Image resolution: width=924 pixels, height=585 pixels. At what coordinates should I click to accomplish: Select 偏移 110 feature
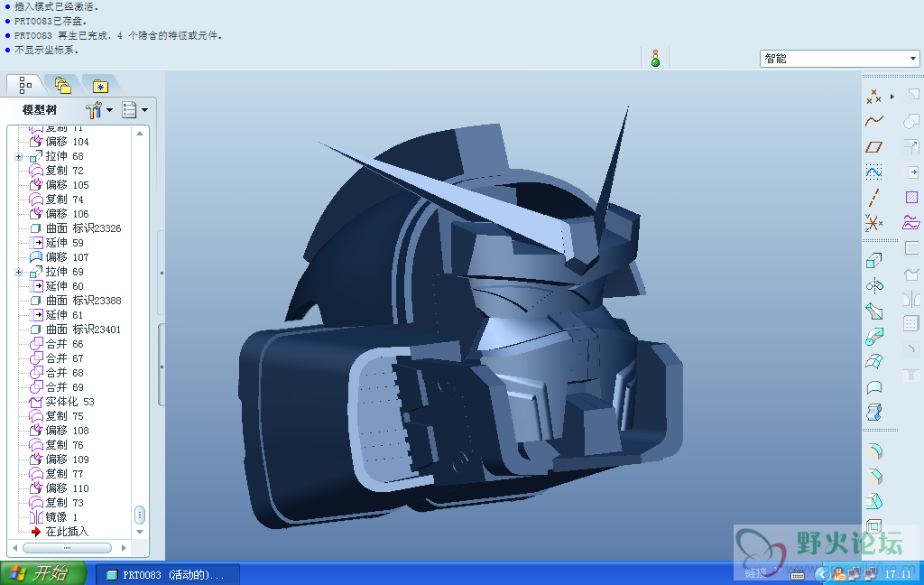point(60,488)
